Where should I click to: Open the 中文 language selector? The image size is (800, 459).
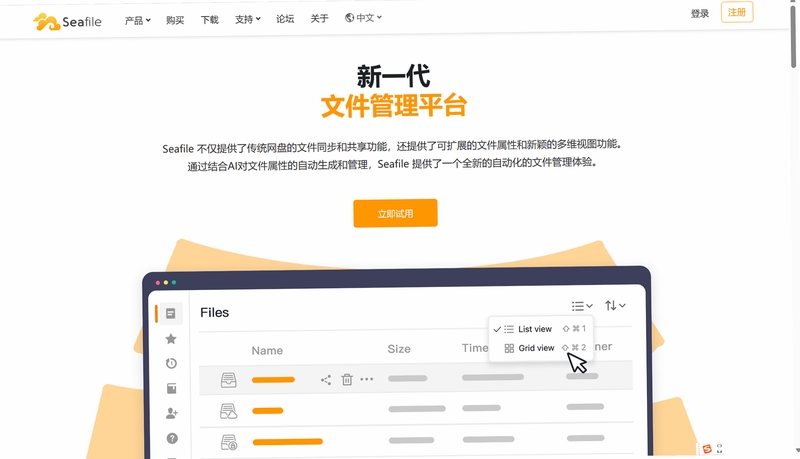363,18
